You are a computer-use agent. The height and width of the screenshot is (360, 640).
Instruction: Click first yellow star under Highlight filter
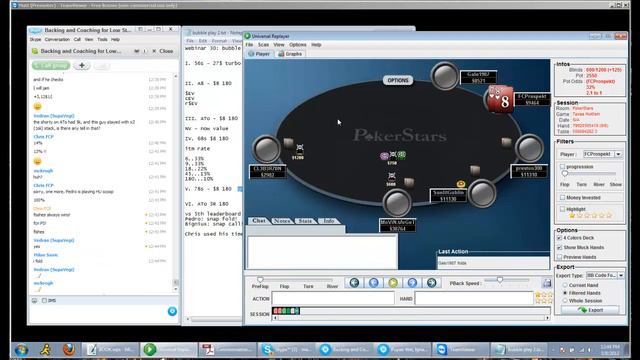[572, 215]
